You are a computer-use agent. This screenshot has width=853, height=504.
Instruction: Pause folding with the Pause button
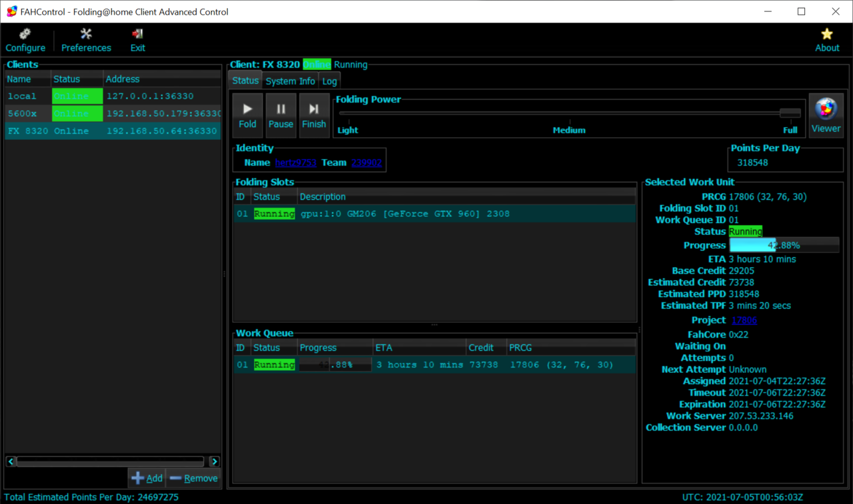pos(281,115)
